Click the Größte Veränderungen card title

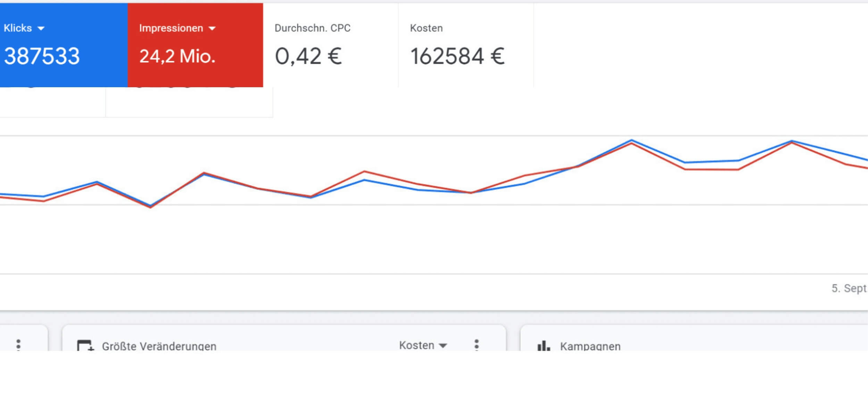[159, 346]
